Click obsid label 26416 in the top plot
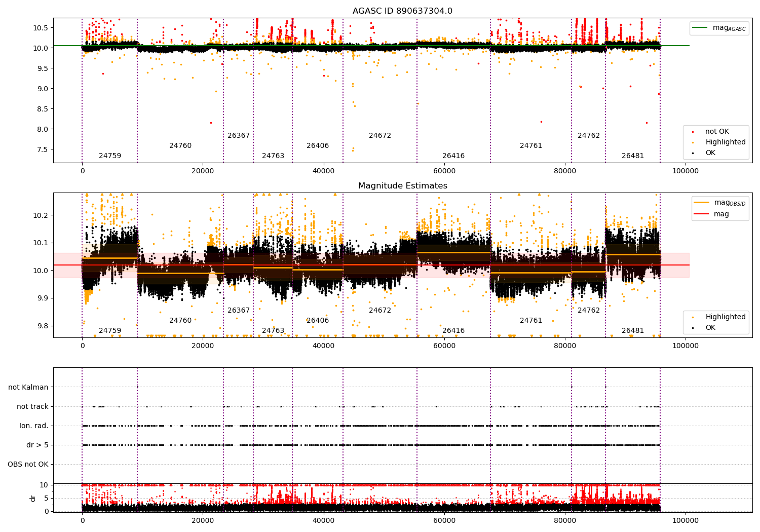The height and width of the screenshot is (532, 760). (x=453, y=156)
